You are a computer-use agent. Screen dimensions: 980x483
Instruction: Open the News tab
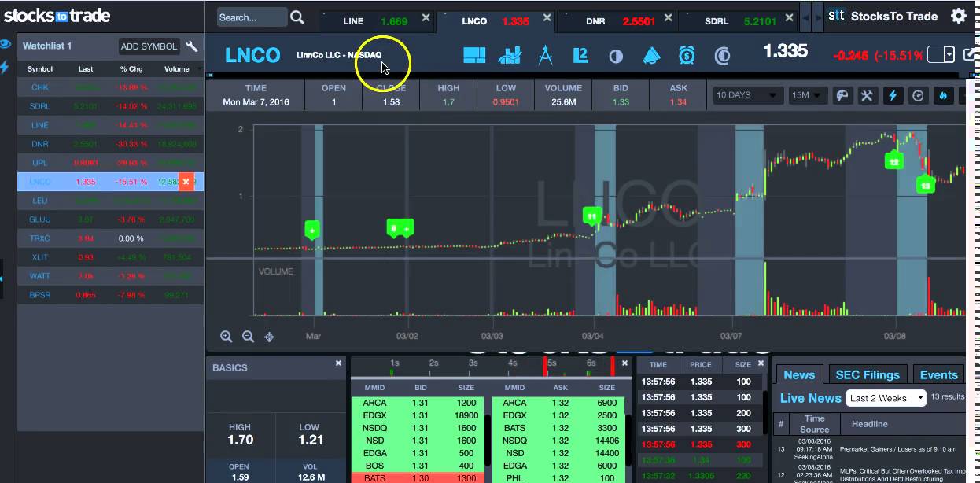click(x=799, y=375)
